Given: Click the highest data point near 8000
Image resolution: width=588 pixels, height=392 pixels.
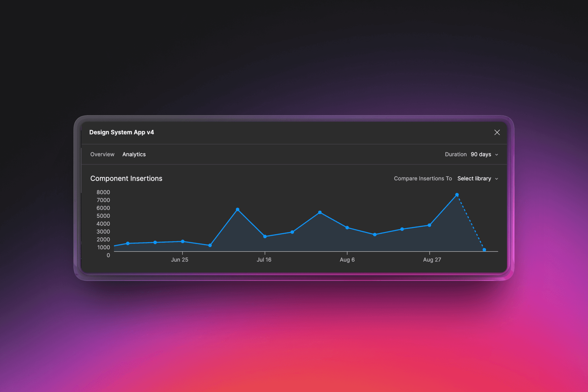Looking at the screenshot, I should coord(457,195).
